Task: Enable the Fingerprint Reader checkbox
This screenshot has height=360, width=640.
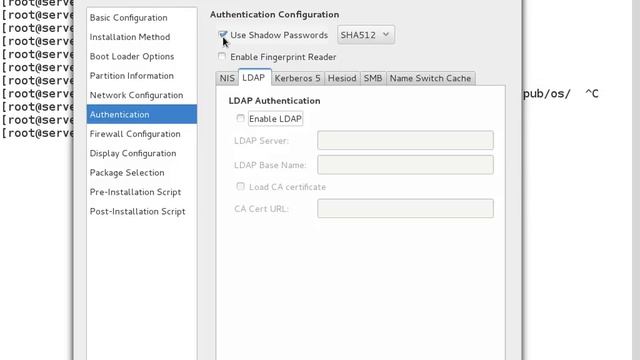Action: pos(222,56)
